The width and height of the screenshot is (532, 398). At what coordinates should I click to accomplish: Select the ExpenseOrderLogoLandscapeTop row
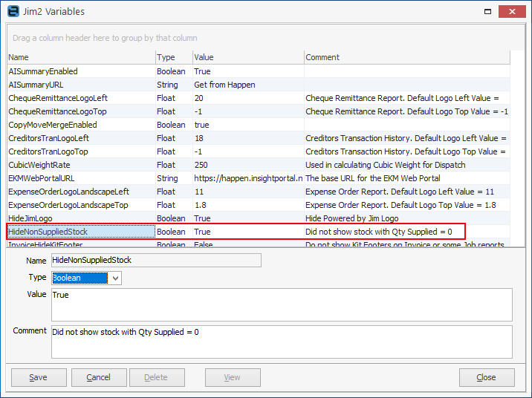coord(259,205)
